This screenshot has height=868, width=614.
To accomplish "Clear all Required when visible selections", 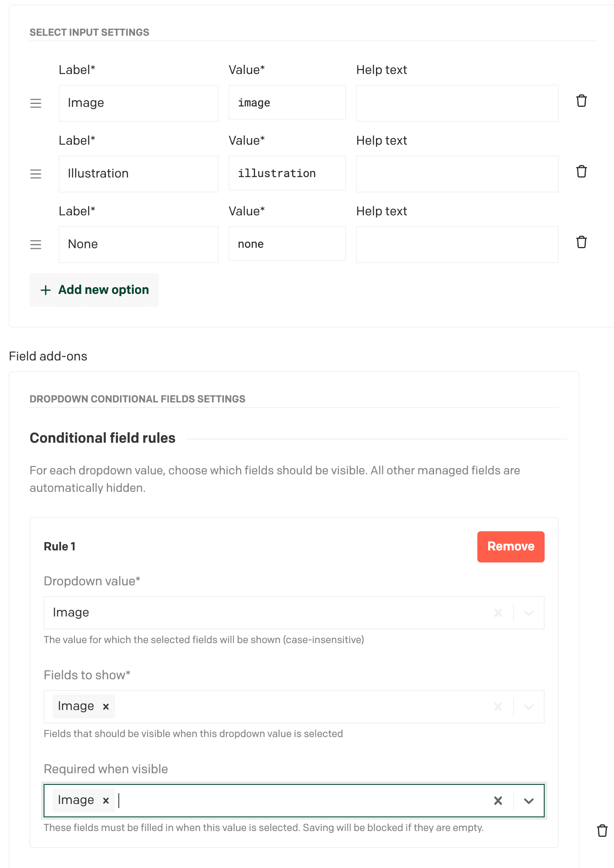I will click(498, 801).
